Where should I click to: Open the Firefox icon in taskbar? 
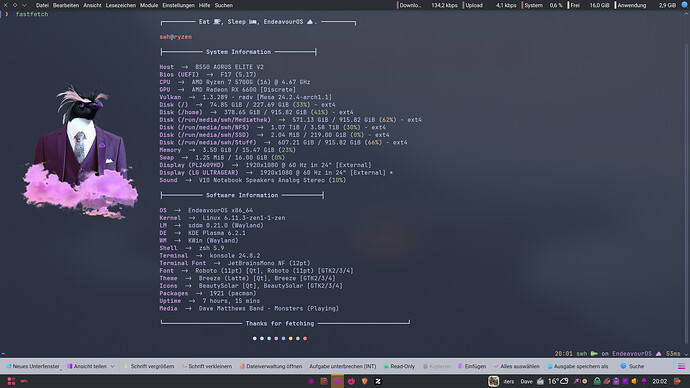coord(351,381)
